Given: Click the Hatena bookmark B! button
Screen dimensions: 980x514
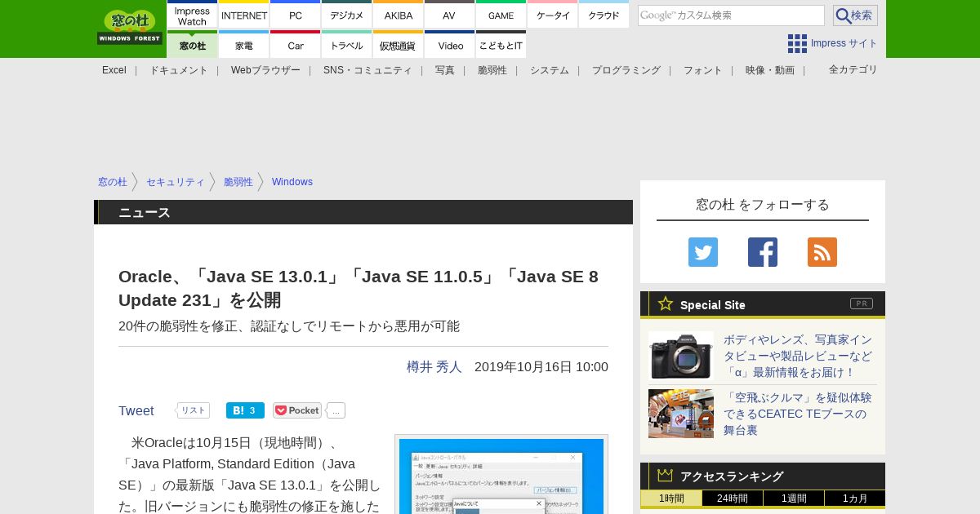Looking at the screenshot, I should (245, 410).
